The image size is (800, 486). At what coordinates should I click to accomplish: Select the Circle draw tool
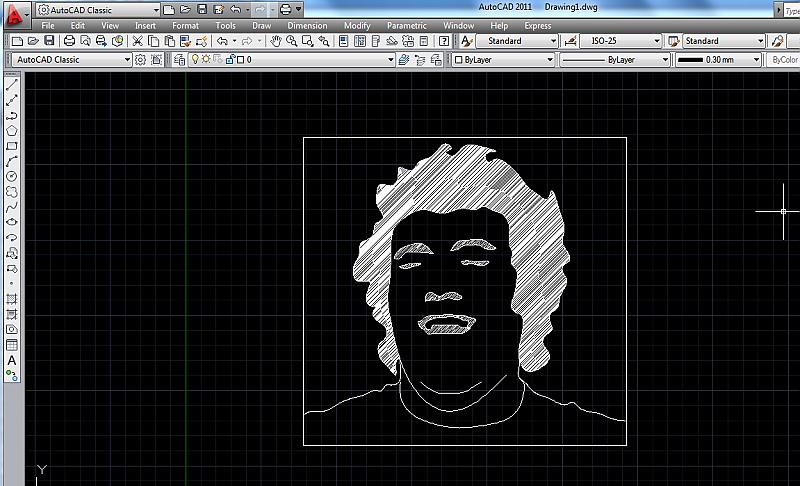coord(12,176)
